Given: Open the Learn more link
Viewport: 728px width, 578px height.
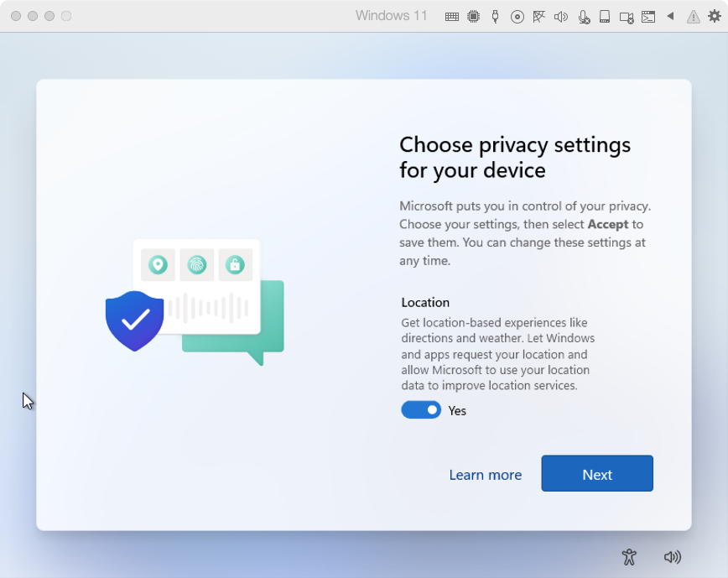Looking at the screenshot, I should click(x=485, y=475).
